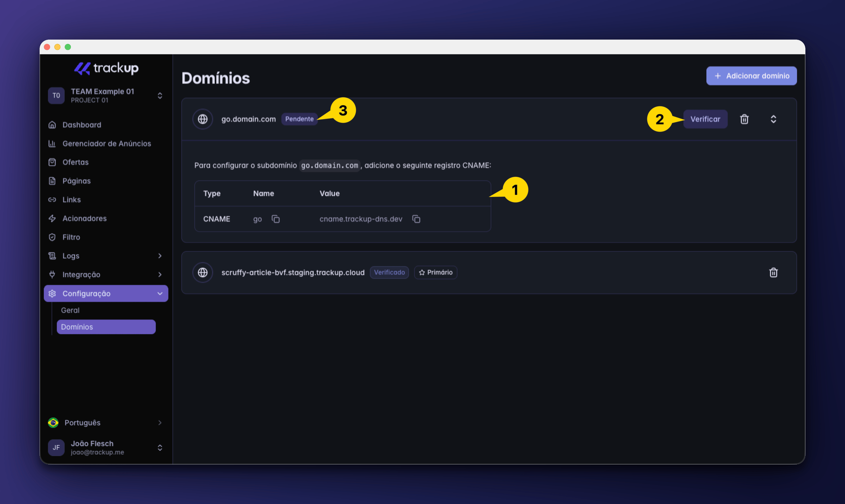Click the scroll icon beside Logs
Image resolution: width=845 pixels, height=504 pixels.
tap(52, 255)
